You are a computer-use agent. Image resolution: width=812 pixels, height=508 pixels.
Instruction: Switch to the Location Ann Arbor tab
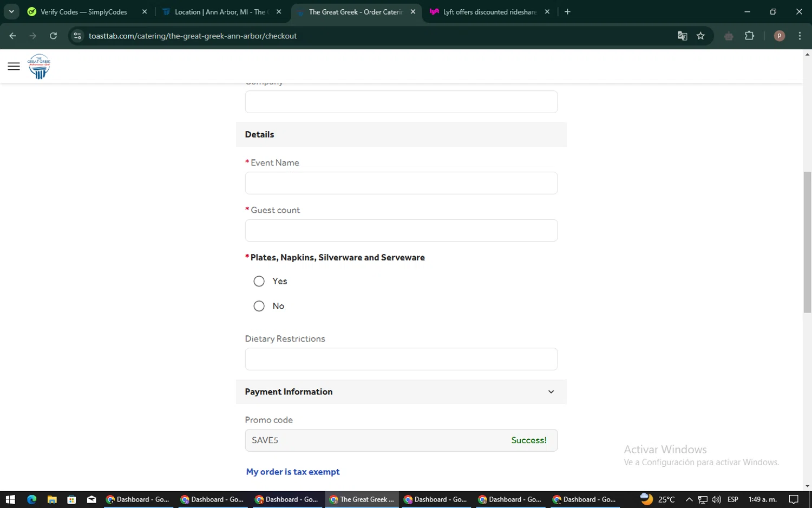(222, 12)
